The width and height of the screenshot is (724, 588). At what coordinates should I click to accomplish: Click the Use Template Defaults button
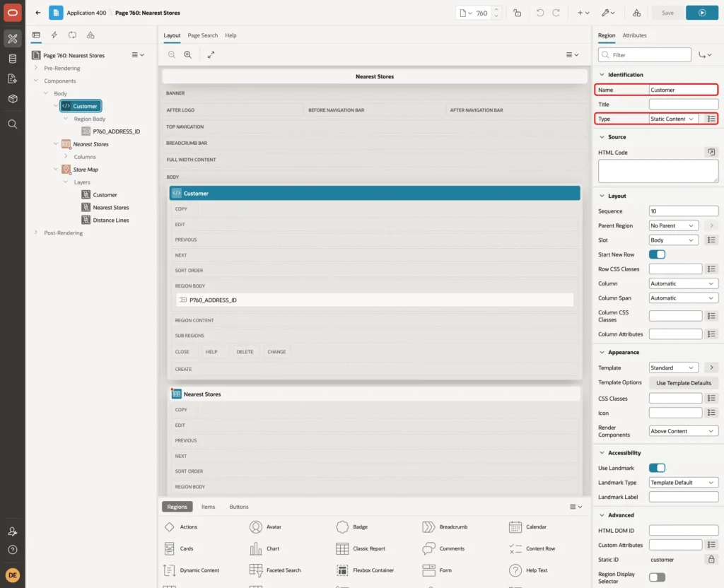(684, 383)
